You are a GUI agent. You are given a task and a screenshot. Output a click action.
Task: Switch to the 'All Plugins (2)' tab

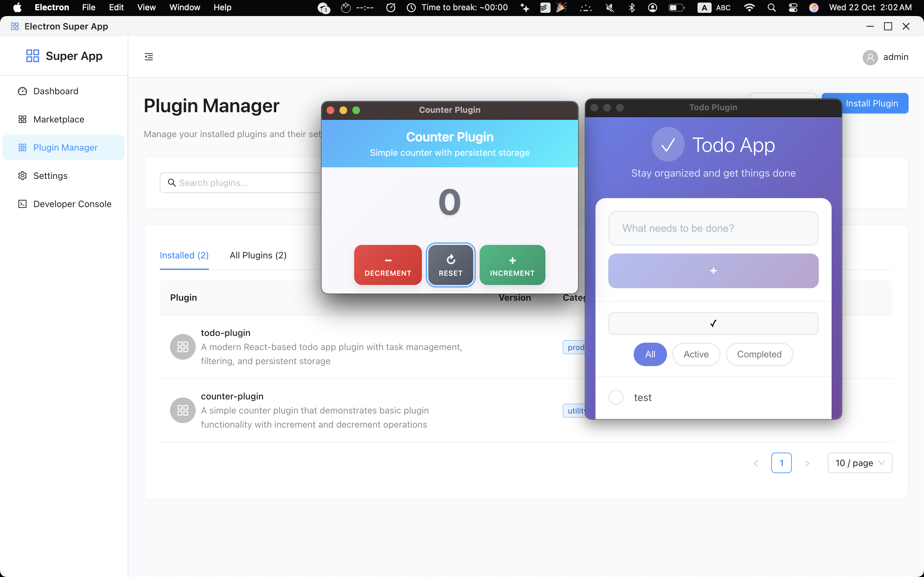(258, 255)
